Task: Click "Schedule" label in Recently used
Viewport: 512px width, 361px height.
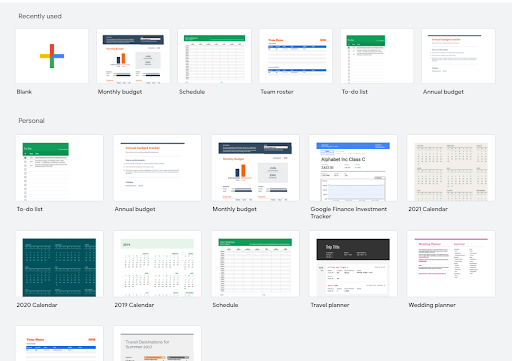Action: pyautogui.click(x=192, y=92)
